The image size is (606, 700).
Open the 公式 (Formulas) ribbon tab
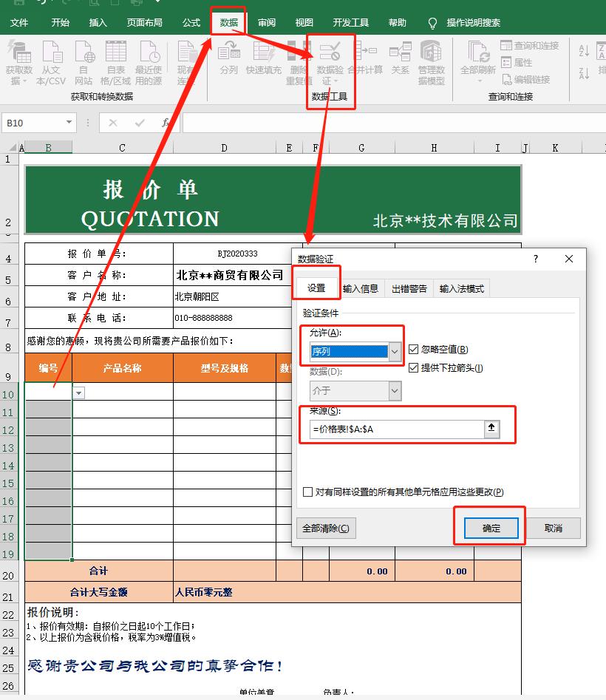tap(191, 22)
